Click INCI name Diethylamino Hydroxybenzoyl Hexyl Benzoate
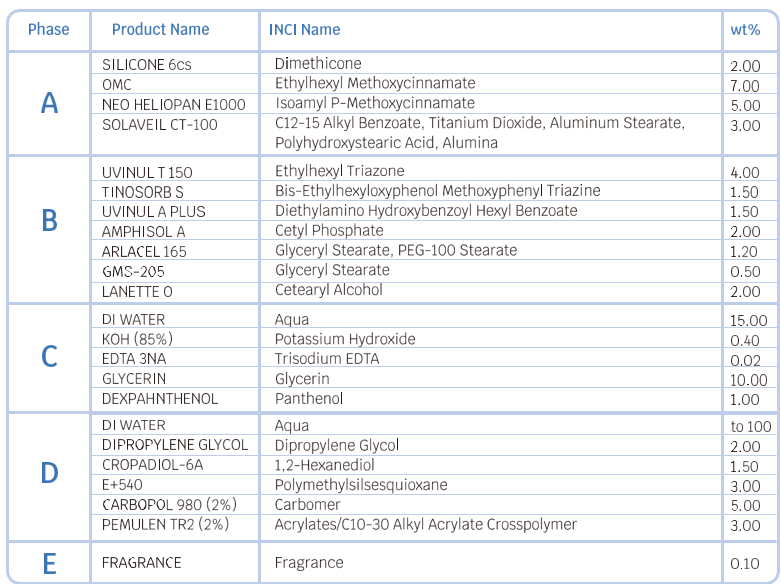781x584 pixels. [426, 210]
